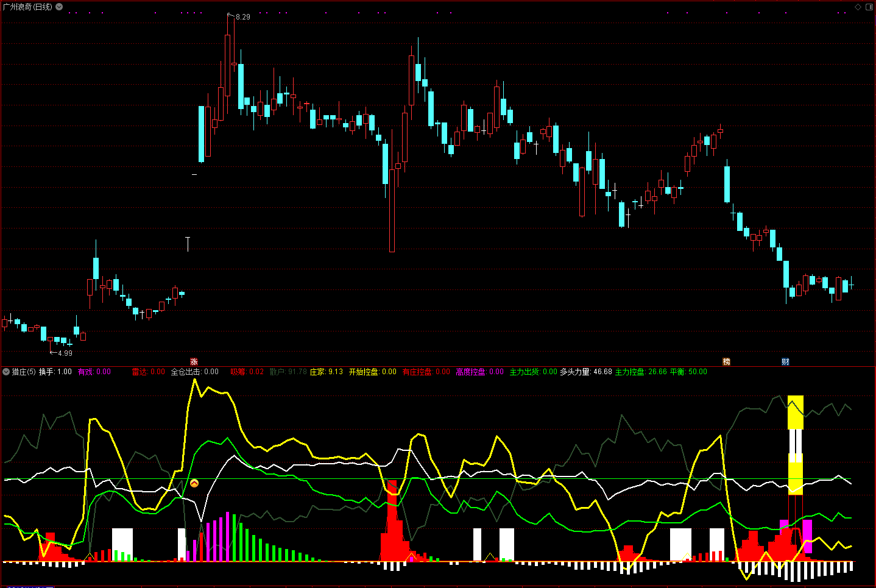Click the diamond icon at top right

(x=858, y=7)
